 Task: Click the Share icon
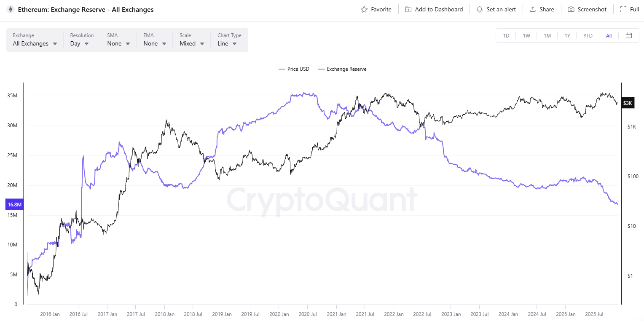(532, 9)
